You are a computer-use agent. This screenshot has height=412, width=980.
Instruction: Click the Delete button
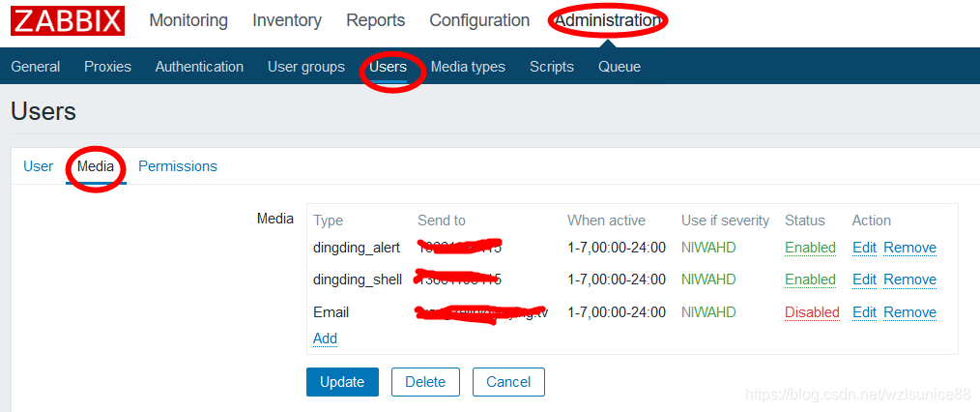point(425,382)
